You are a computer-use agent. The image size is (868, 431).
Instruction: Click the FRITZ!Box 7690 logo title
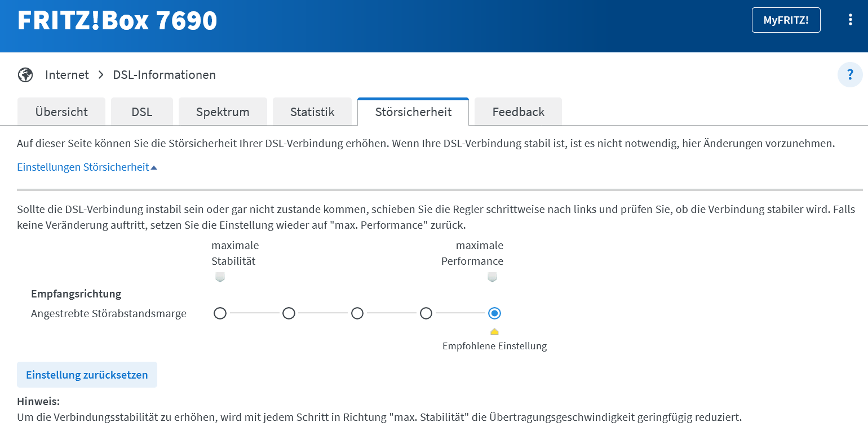117,21
